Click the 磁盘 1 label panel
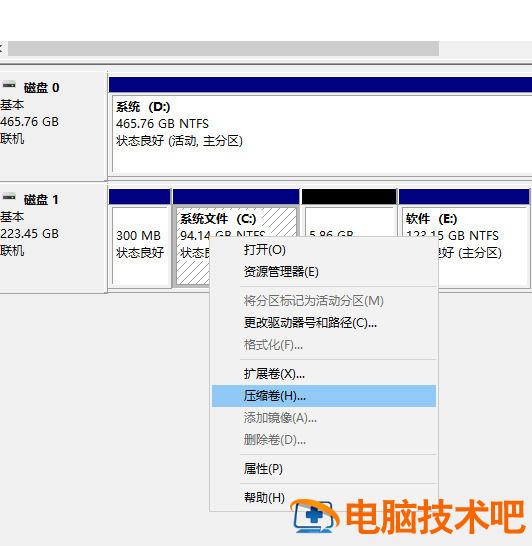This screenshot has width=532, height=546. point(53,237)
